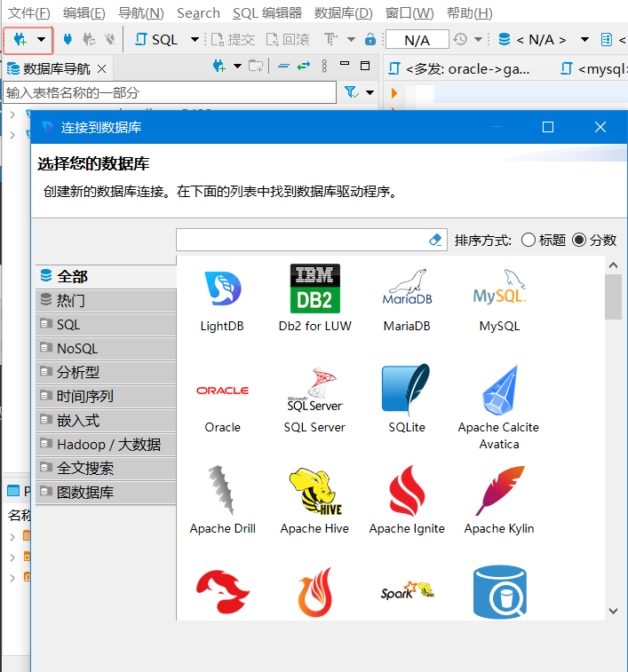Select the 标题 sort radio button
Viewport: 628px width, 672px height.
click(x=529, y=240)
